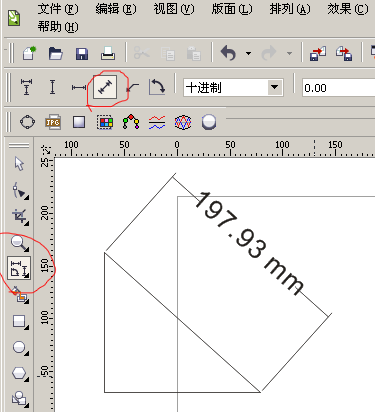This screenshot has width=375, height=412.
Task: Select the Horizontal dimension tool
Action: pos(79,88)
